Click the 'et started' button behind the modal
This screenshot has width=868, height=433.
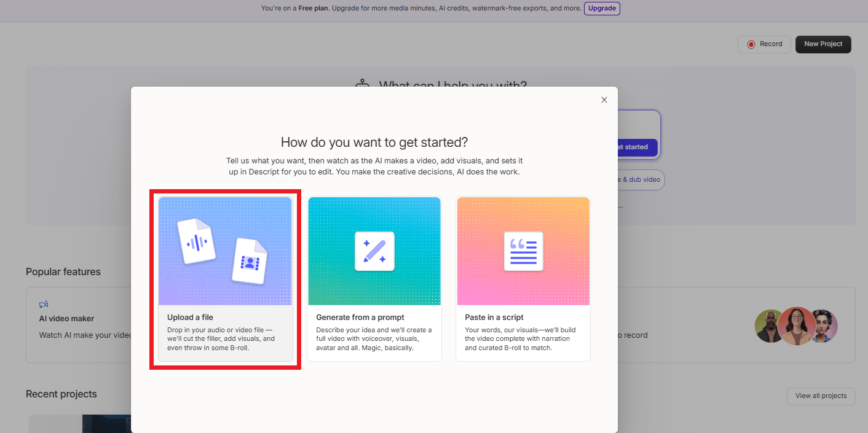[x=637, y=147]
